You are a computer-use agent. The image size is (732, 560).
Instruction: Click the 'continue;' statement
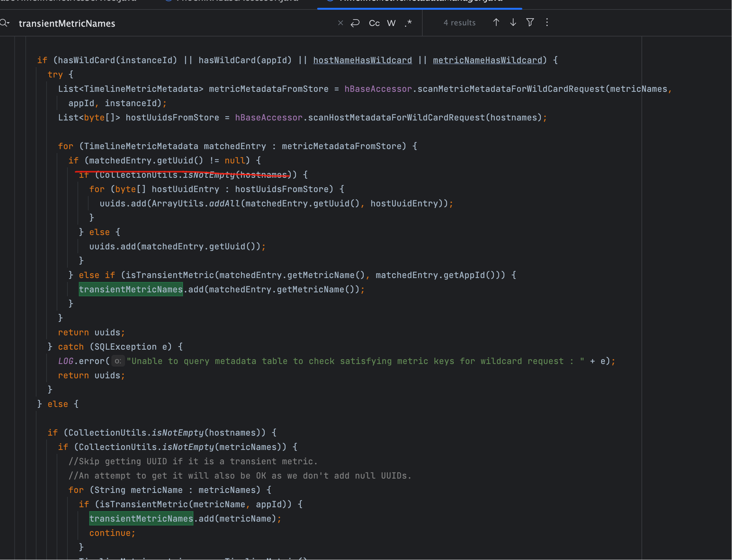point(112,533)
